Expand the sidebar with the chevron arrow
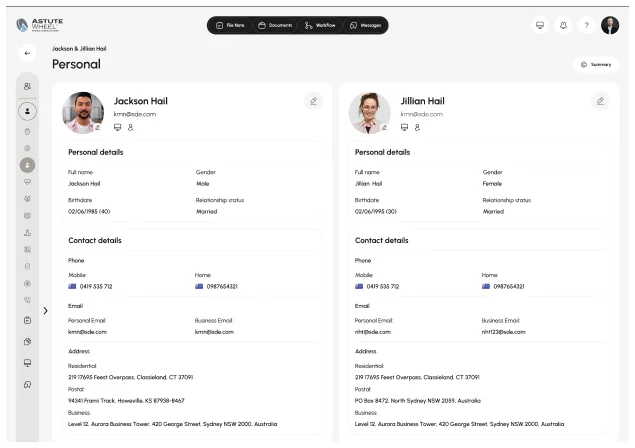 45,311
